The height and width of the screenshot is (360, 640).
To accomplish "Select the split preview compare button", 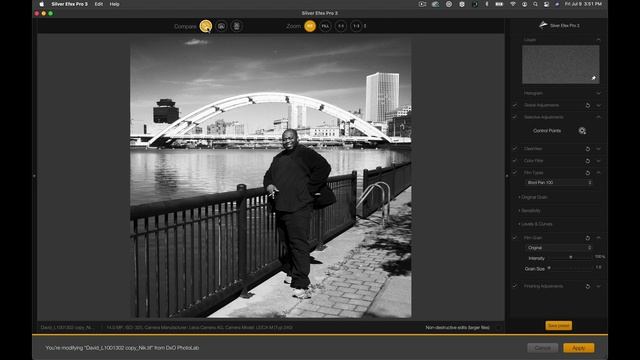I will [221, 26].
